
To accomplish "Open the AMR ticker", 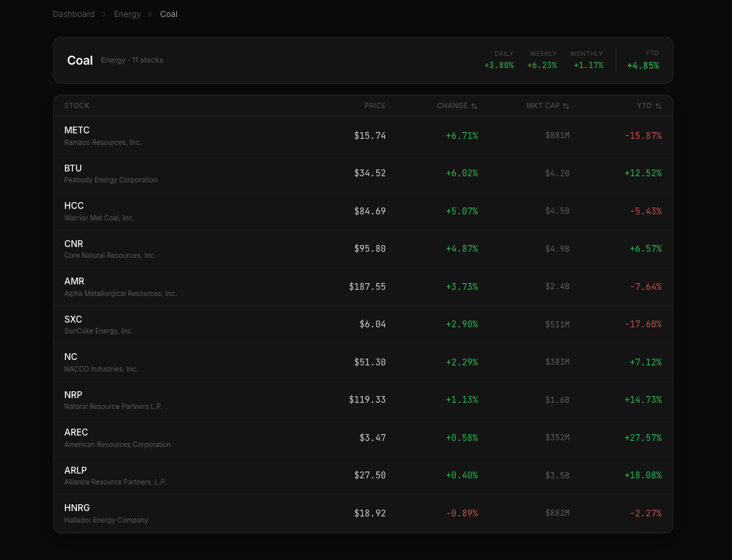I will 74,281.
